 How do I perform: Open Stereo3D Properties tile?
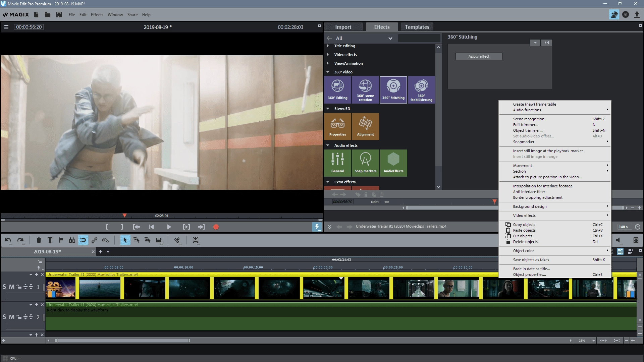pos(337,126)
